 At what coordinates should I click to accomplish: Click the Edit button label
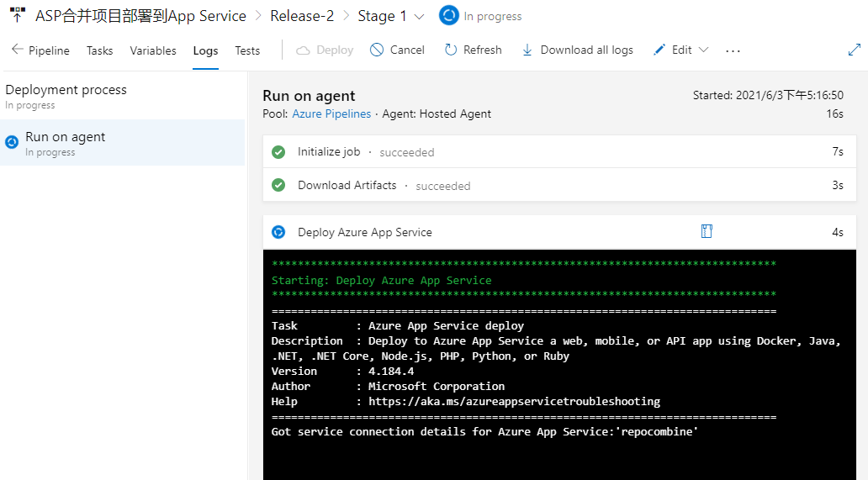pos(681,50)
